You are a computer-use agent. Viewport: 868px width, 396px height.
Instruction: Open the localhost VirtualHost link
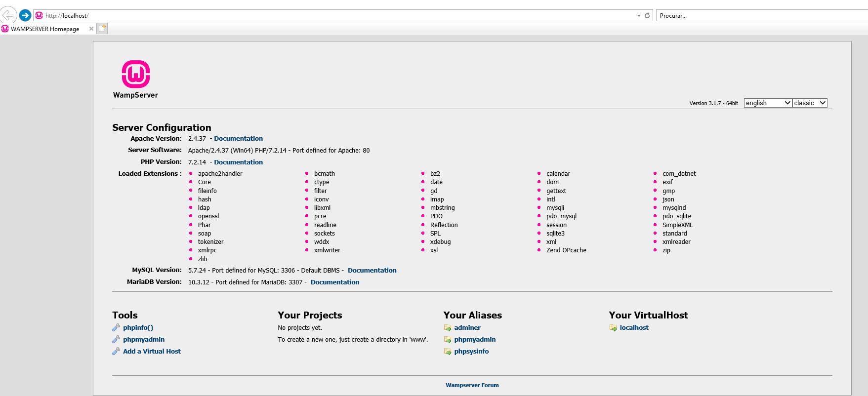pyautogui.click(x=634, y=327)
